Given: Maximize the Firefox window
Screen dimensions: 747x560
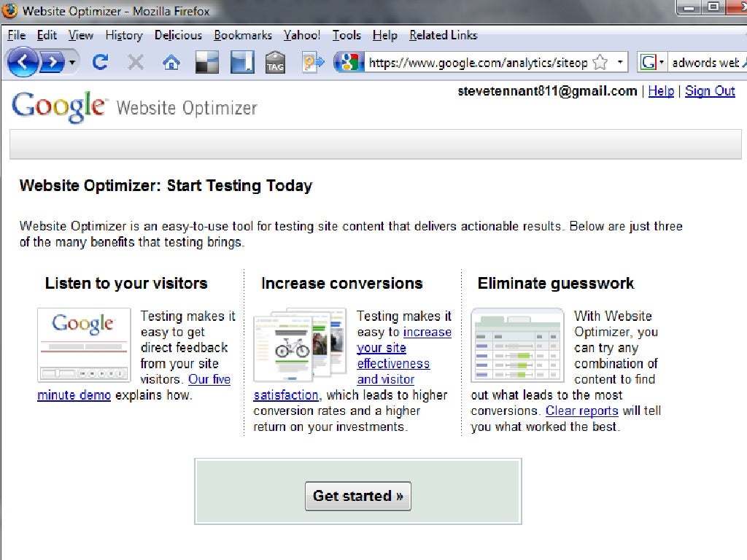Looking at the screenshot, I should coord(713,7).
